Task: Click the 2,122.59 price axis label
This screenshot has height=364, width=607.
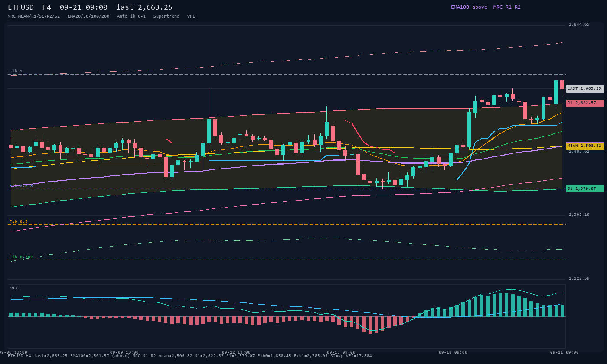Action: coord(579,278)
